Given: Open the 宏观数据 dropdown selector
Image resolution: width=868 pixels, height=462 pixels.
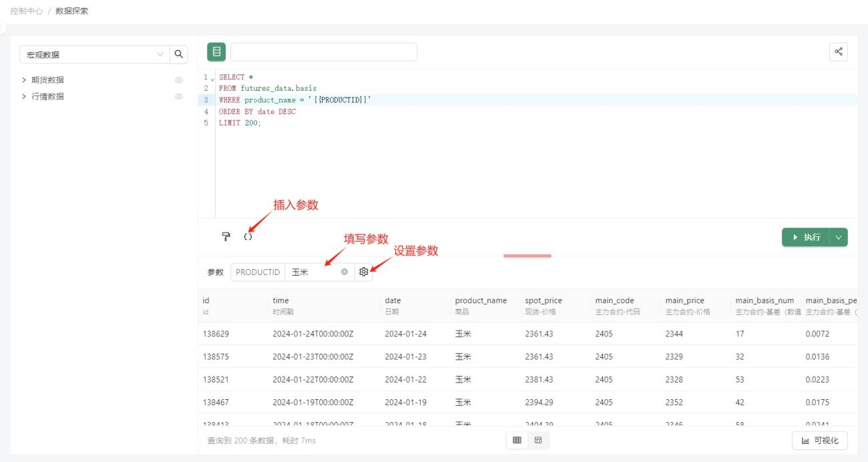Looking at the screenshot, I should [94, 55].
